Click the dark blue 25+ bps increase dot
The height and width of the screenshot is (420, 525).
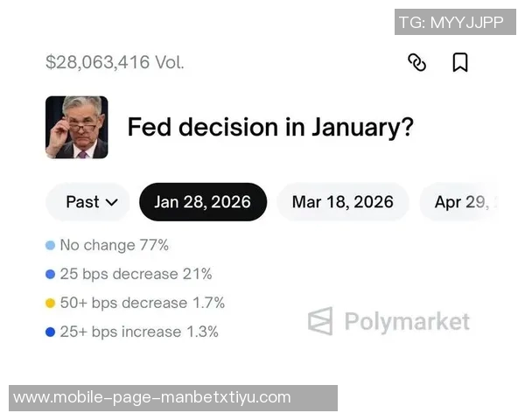point(50,332)
